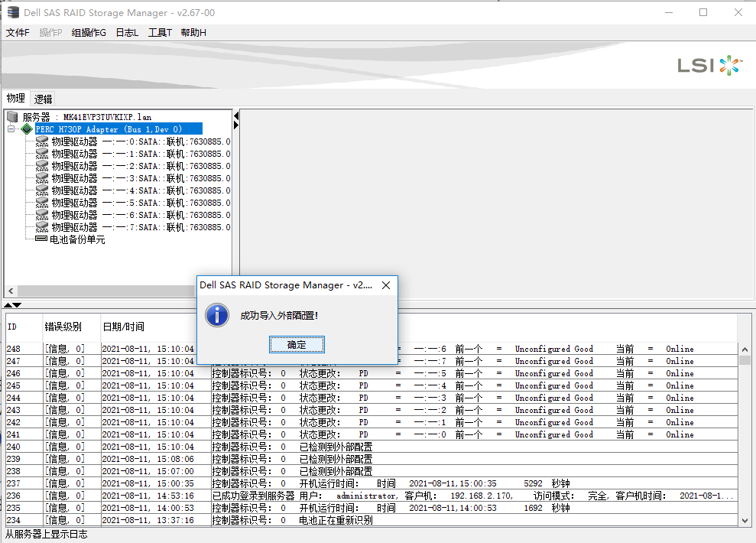
Task: Click log scrollbar up arrow
Action: pyautogui.click(x=745, y=350)
